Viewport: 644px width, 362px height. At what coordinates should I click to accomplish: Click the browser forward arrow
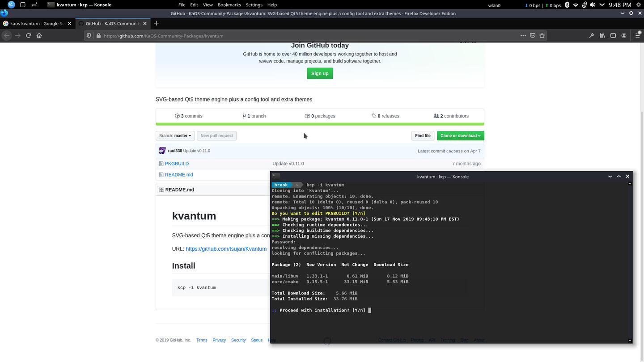coord(18,36)
